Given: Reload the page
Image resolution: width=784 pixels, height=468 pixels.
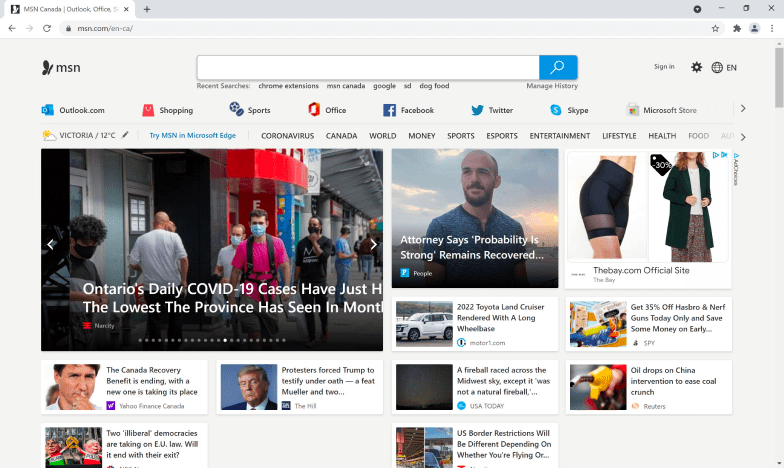Looking at the screenshot, I should point(47,28).
